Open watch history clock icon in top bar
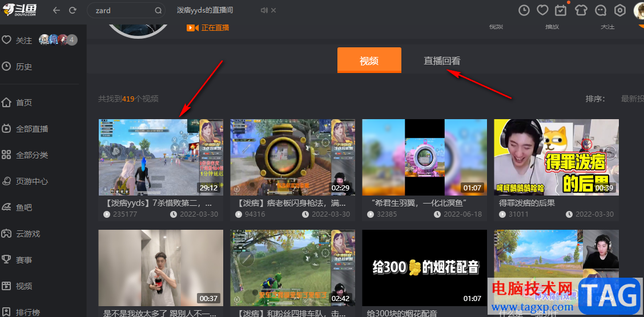644x317 pixels. (x=524, y=10)
